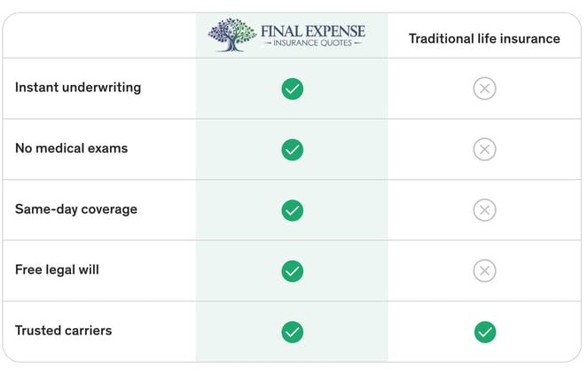Image resolution: width=588 pixels, height=376 pixels.
Task: Click the Same-day coverage label
Action: (76, 209)
